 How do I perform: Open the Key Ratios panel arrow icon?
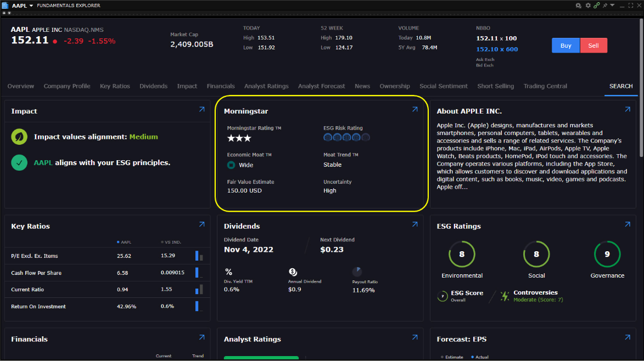201,224
